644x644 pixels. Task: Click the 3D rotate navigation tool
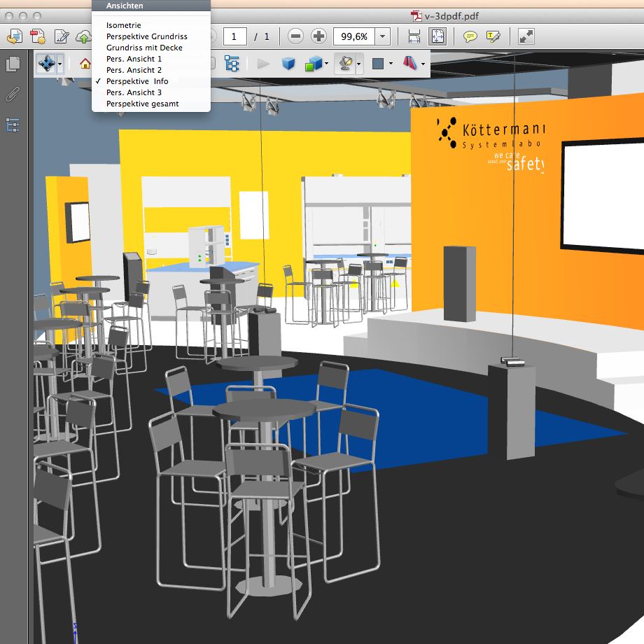point(46,64)
